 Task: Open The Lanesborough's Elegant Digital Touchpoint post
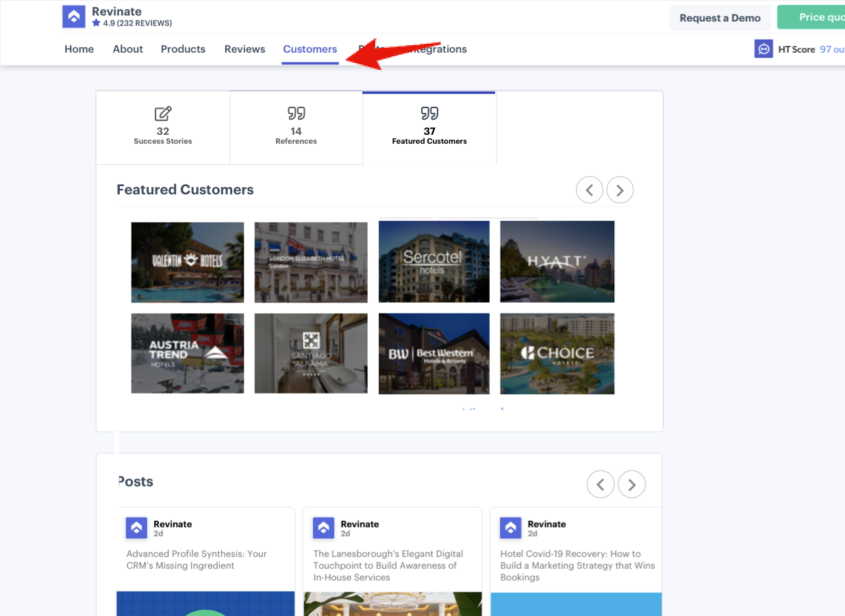388,565
